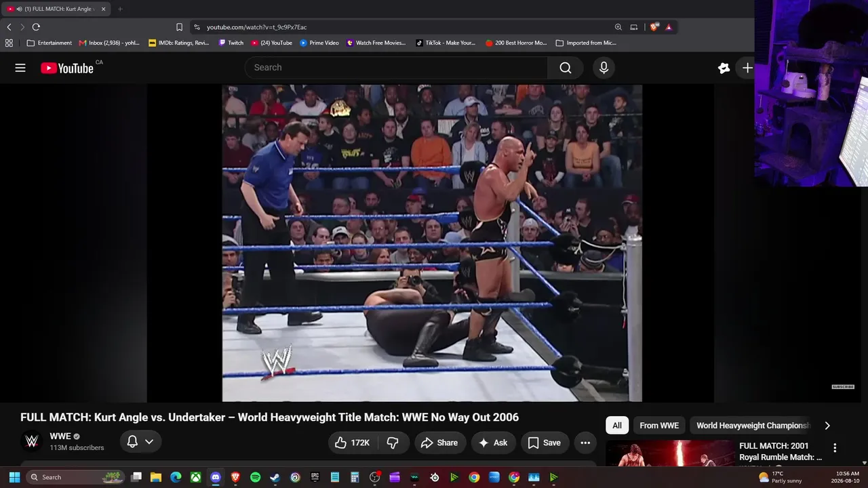This screenshot has height=488, width=868.
Task: Bookmark this page in address bar
Action: click(179, 27)
